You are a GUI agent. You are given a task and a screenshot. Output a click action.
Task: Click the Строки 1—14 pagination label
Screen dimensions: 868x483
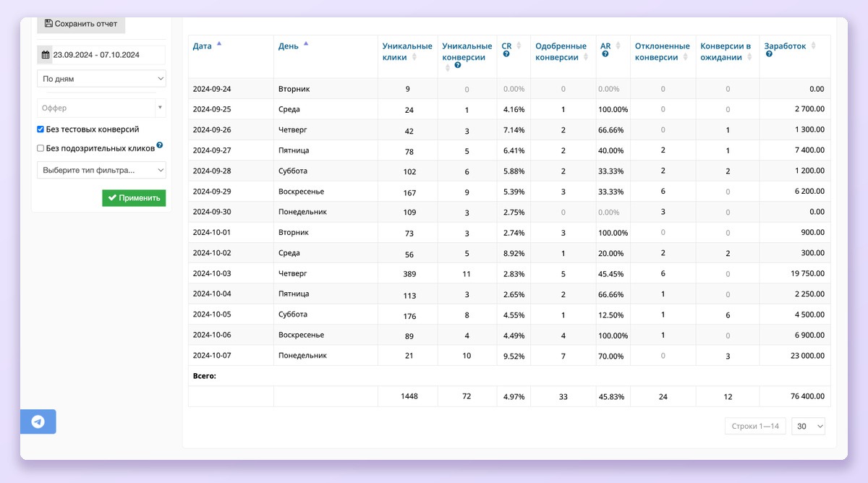(x=755, y=426)
